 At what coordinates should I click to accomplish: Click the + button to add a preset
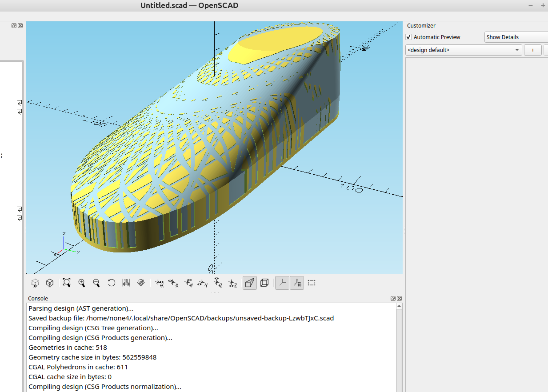(x=532, y=50)
